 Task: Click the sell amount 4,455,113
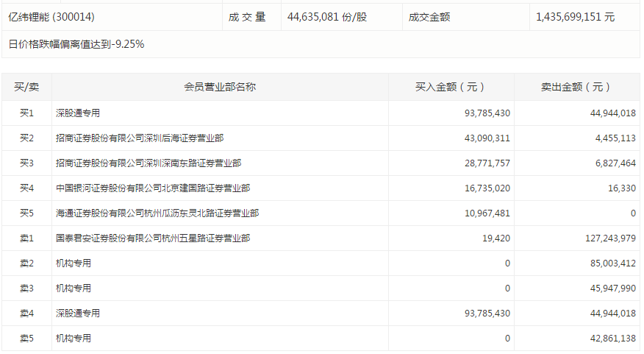click(615, 138)
